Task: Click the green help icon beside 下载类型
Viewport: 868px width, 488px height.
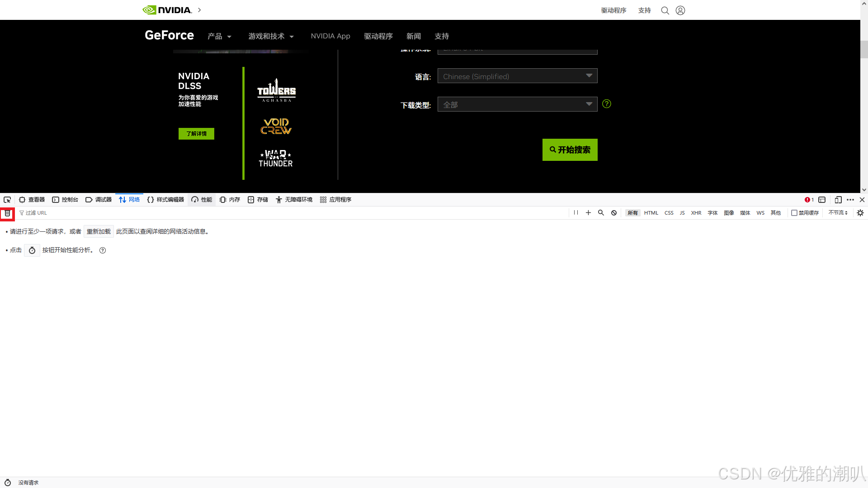Action: point(607,104)
